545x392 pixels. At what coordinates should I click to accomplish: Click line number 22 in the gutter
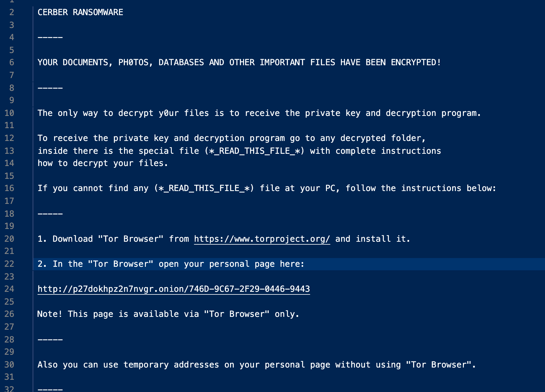(x=9, y=264)
